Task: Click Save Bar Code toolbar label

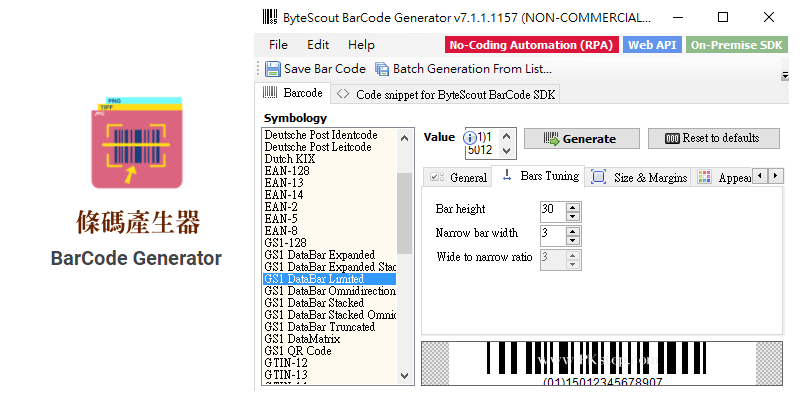Action: pos(324,69)
